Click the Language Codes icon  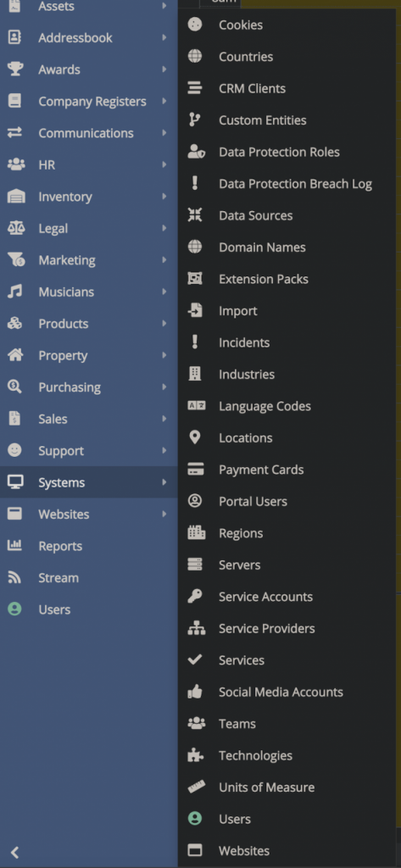197,406
